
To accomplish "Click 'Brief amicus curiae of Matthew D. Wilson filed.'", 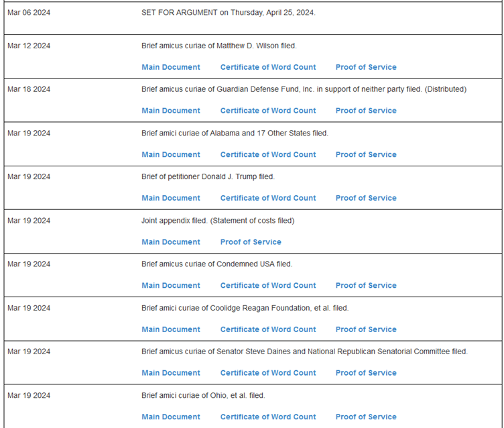I will 219,46.
